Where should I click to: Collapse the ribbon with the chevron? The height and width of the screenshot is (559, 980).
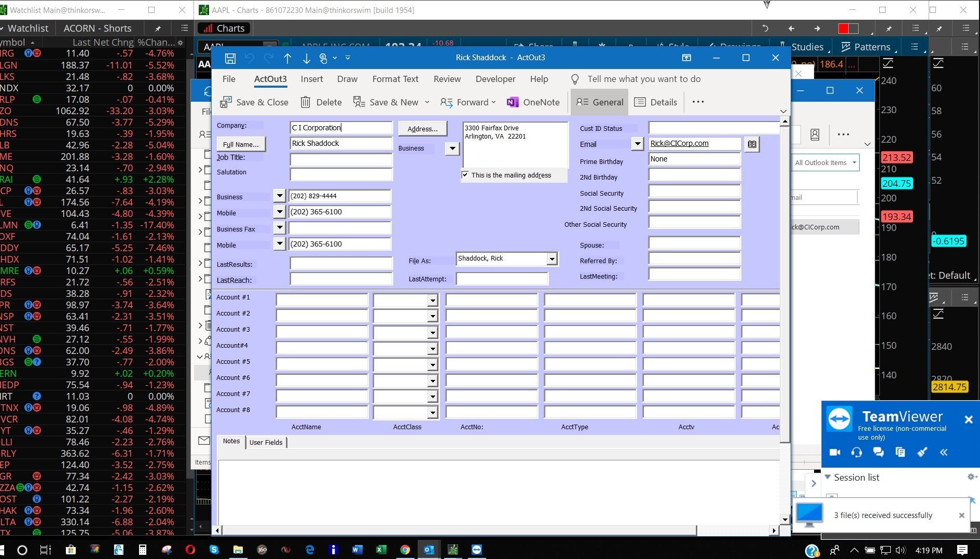coord(783,111)
